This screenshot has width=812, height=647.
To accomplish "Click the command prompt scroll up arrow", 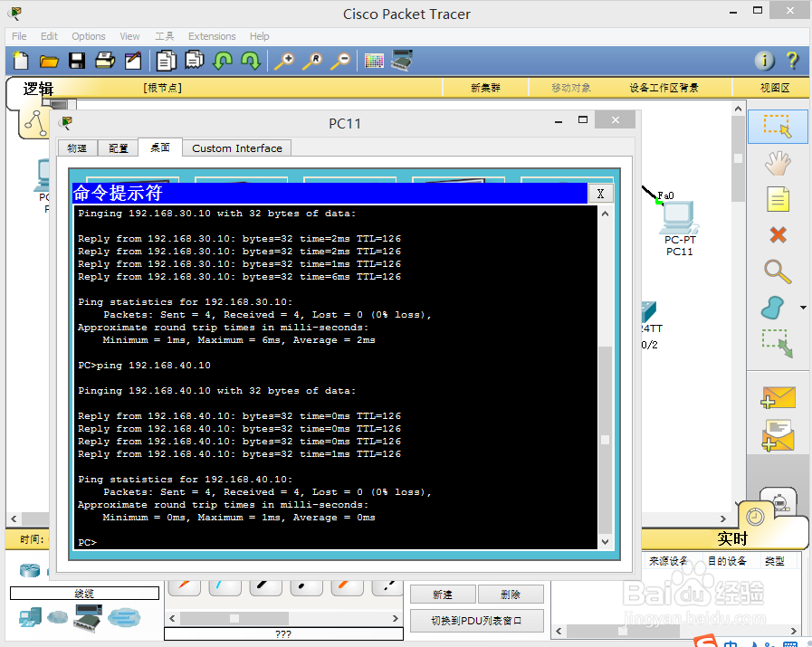I will coord(605,214).
